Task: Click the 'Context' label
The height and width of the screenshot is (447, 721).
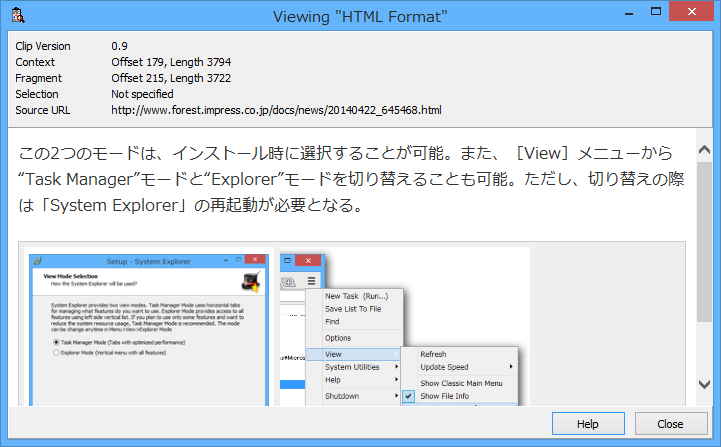Action: click(x=35, y=62)
